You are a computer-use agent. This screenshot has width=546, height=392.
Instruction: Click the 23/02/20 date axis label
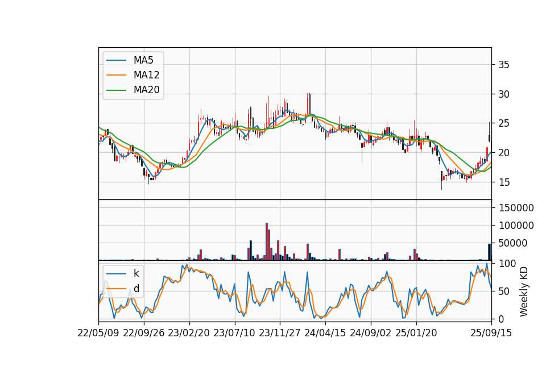coord(189,333)
